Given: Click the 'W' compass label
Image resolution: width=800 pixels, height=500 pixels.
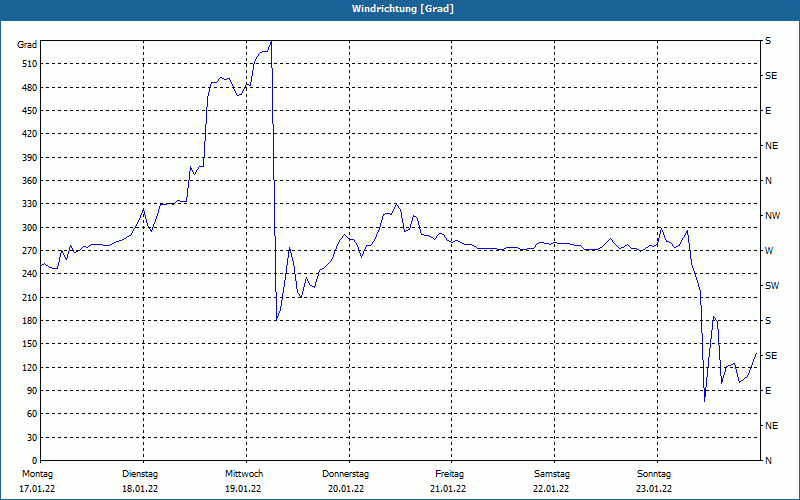Looking at the screenshot, I should 769,251.
